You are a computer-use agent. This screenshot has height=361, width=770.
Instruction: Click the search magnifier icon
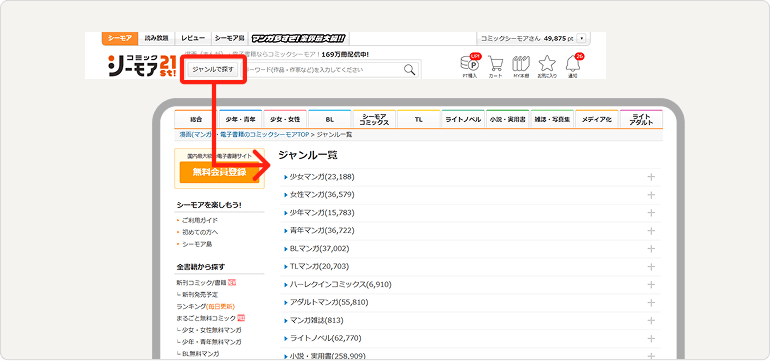tap(410, 69)
